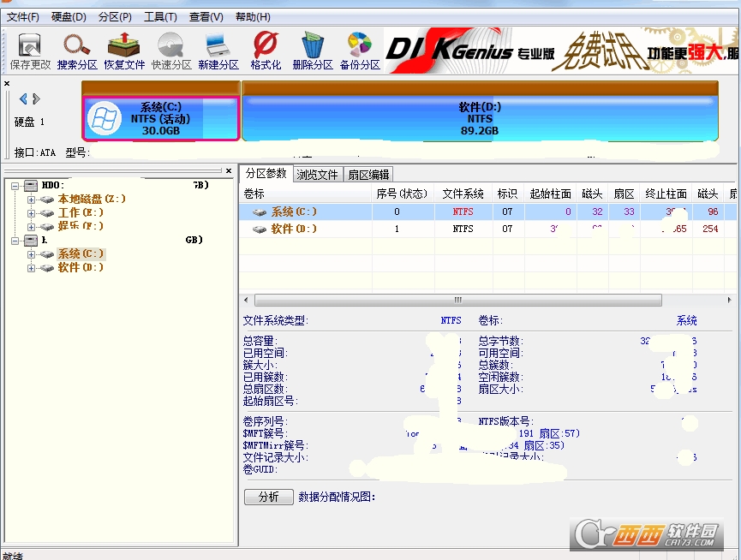This screenshot has height=560, width=741.
Task: Click the Windows logo on the C: partition bar
Action: click(105, 118)
